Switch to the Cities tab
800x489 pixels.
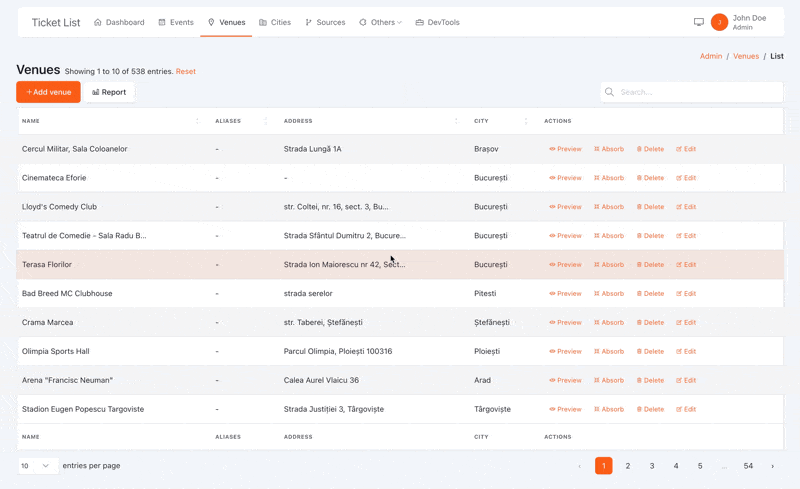coord(276,22)
